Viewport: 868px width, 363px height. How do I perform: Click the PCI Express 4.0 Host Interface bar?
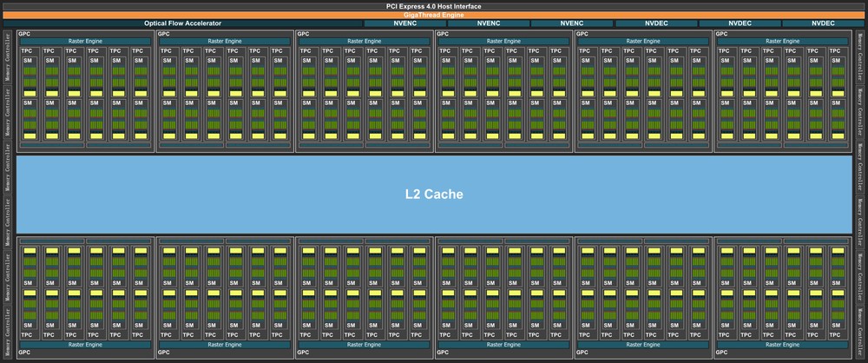(x=433, y=6)
